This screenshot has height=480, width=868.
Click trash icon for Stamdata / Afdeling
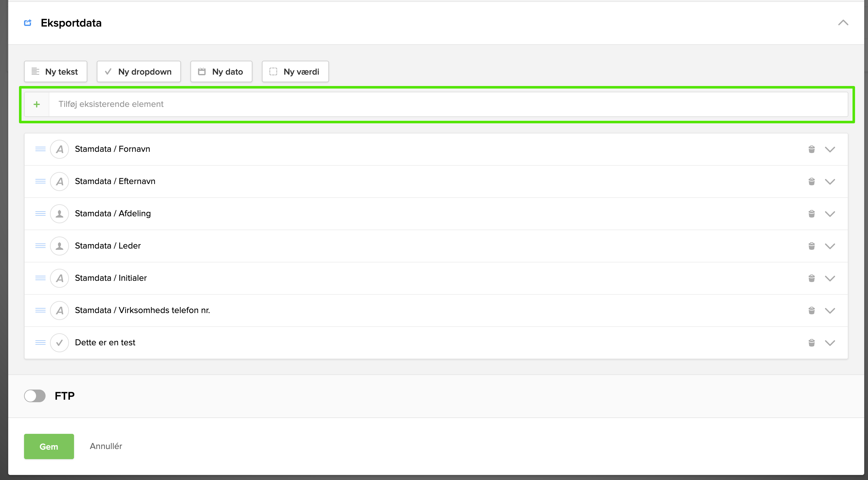811,213
